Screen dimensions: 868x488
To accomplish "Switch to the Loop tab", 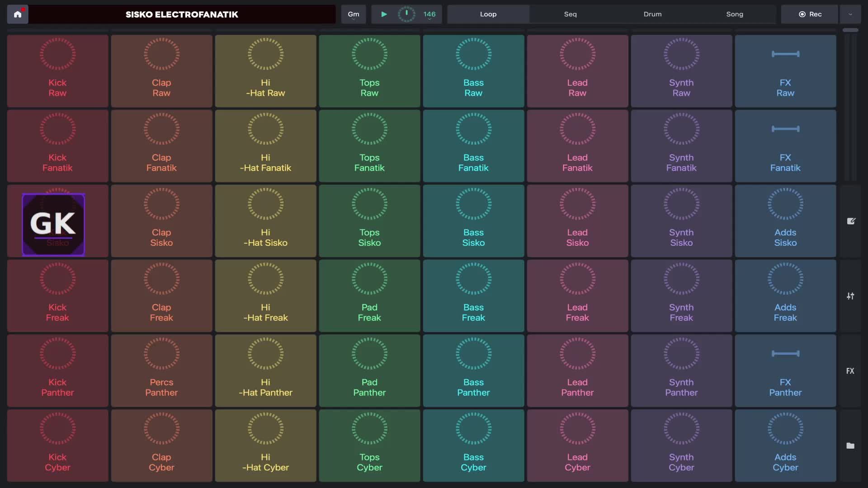I will 488,14.
